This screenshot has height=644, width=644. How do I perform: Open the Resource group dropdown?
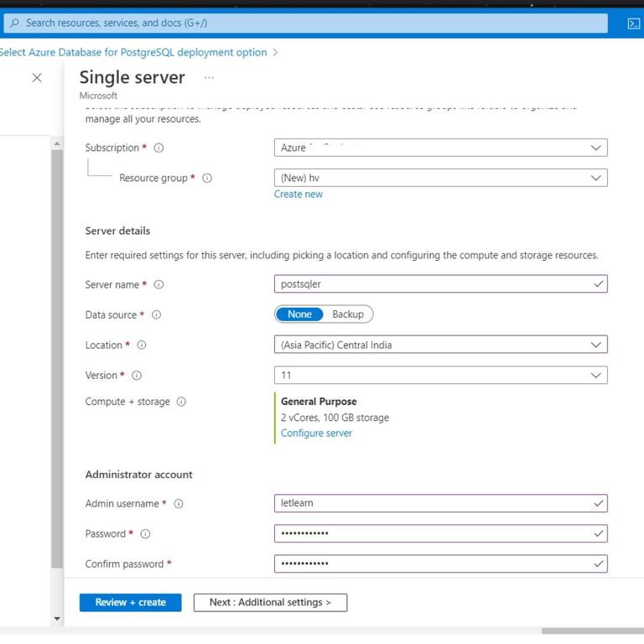coord(441,178)
